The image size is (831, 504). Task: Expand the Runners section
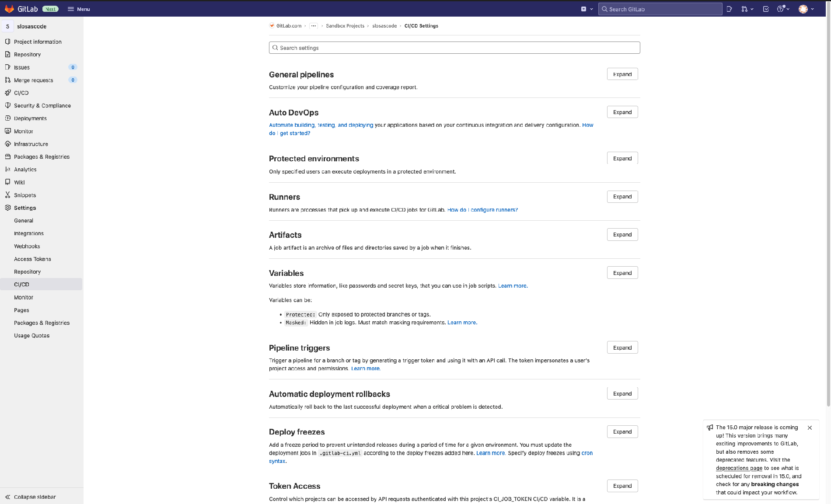pyautogui.click(x=622, y=197)
